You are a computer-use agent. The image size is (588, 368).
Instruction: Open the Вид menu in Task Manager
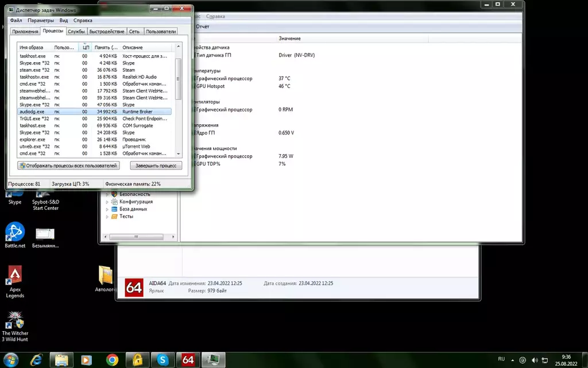point(64,20)
